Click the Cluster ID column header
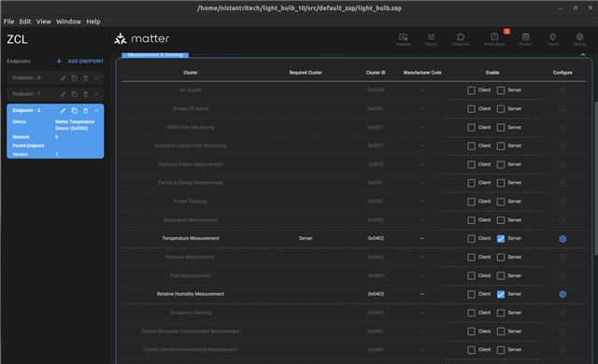 [376, 73]
